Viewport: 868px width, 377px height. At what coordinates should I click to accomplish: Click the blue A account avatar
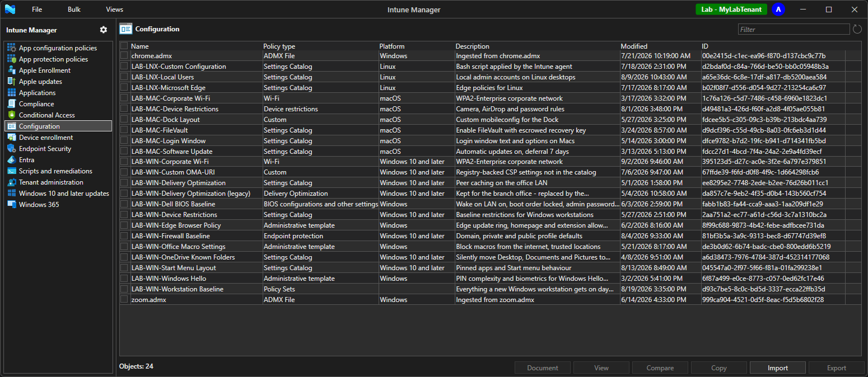tap(778, 10)
